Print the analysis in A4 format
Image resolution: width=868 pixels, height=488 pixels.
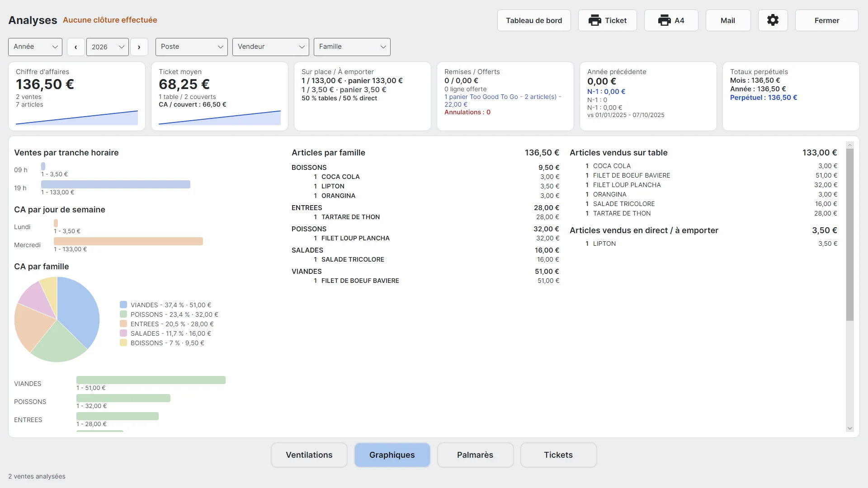[671, 20]
